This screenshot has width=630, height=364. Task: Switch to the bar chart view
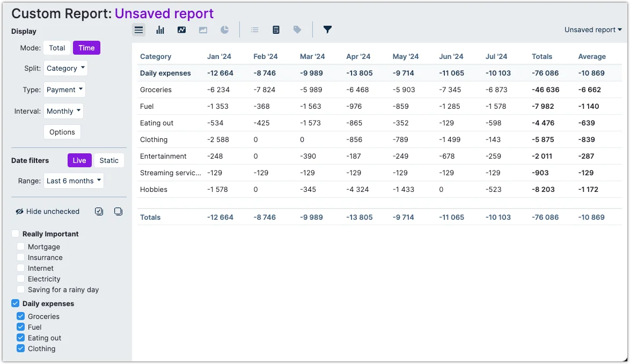click(x=160, y=29)
